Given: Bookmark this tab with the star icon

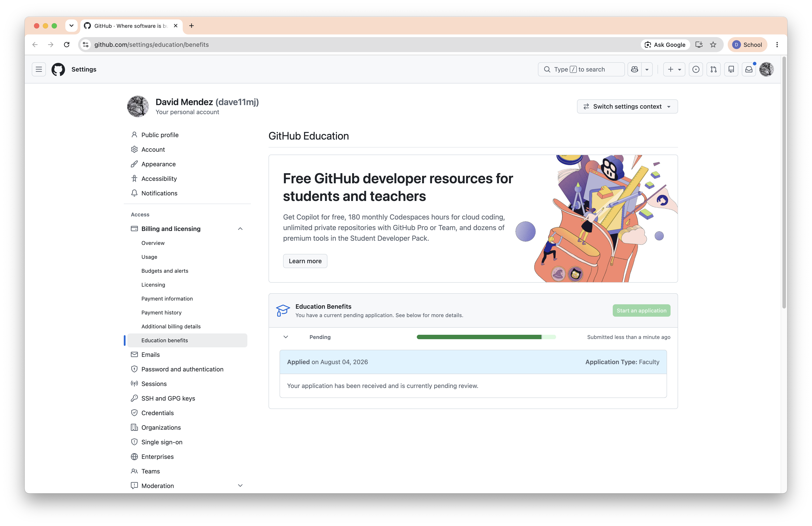Looking at the screenshot, I should (x=713, y=45).
